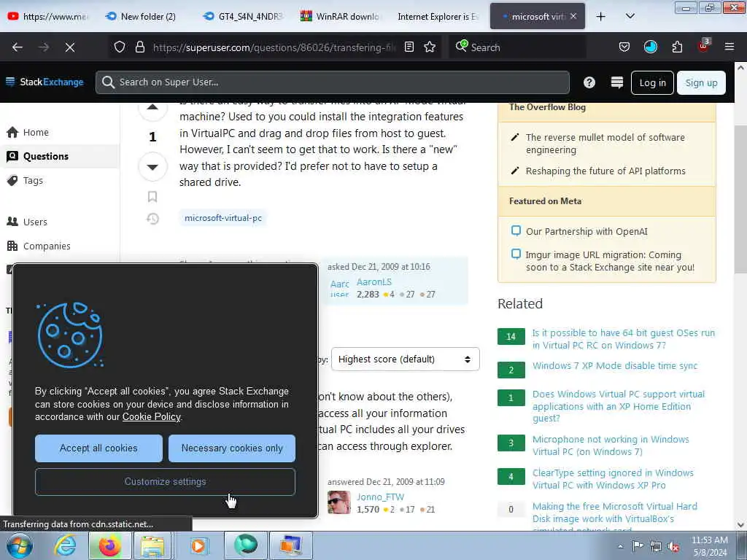This screenshot has height=560, width=747.
Task: Open Windows Explorer folder in taskbar
Action: [x=152, y=545]
